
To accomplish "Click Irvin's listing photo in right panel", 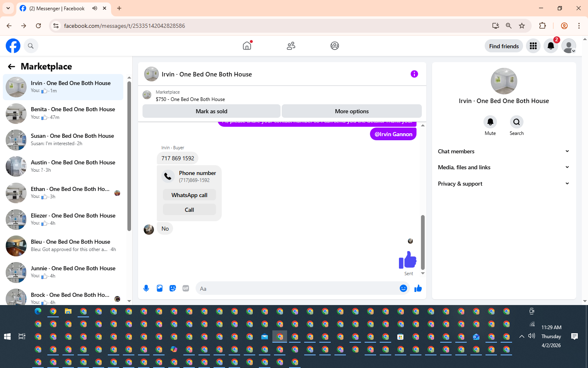I will tap(504, 81).
